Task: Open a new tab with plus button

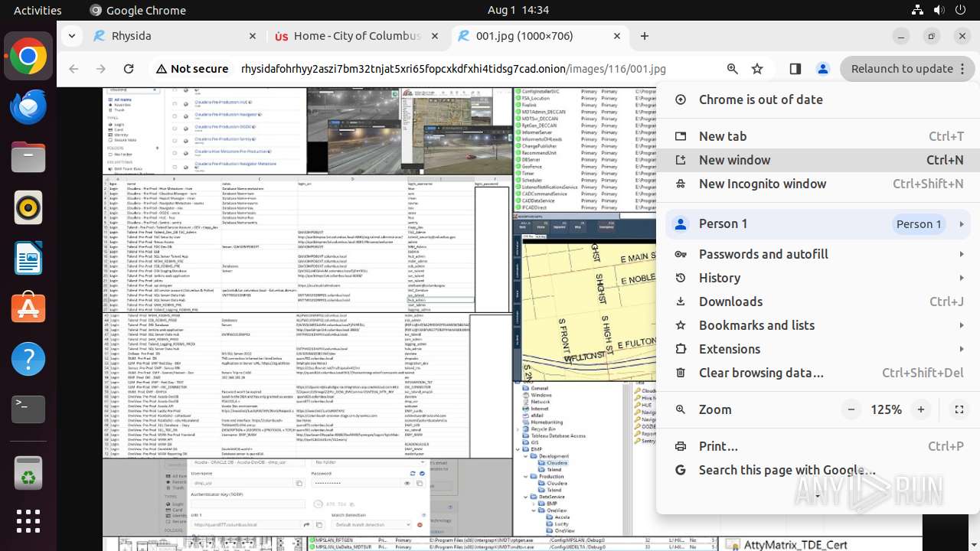Action: click(x=645, y=36)
